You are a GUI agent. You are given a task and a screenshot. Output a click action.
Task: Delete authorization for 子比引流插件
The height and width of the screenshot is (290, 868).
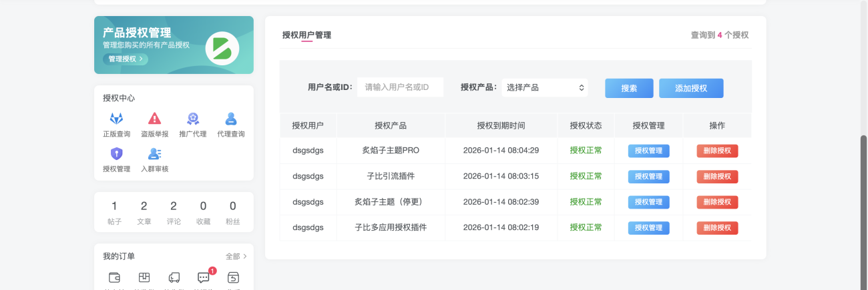click(x=717, y=177)
